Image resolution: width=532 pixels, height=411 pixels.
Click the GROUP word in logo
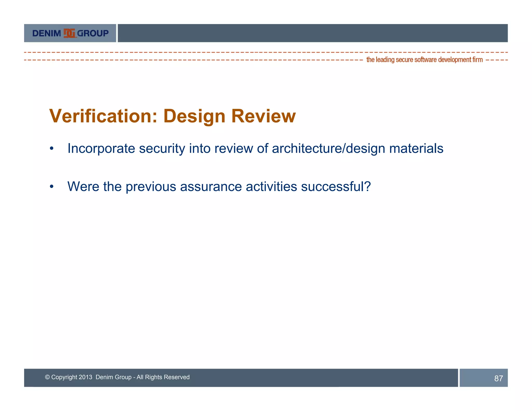pos(93,33)
